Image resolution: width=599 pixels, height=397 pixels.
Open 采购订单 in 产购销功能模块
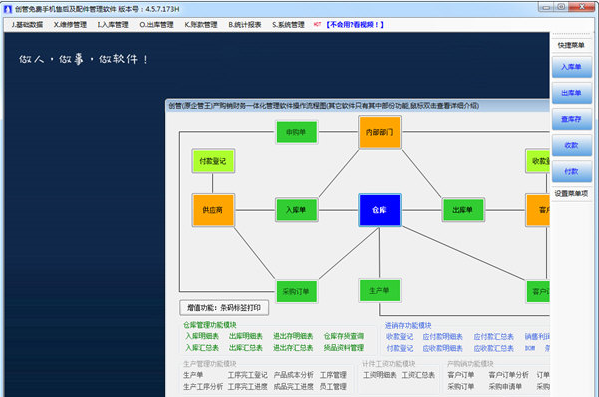pos(461,386)
